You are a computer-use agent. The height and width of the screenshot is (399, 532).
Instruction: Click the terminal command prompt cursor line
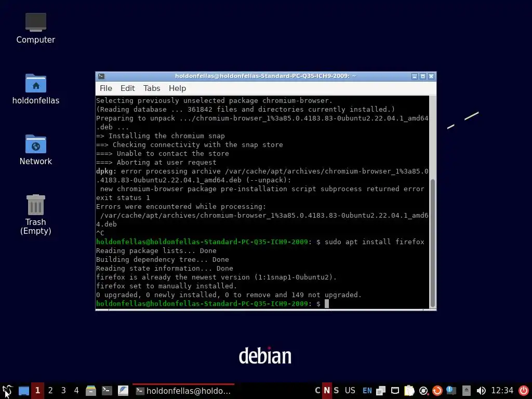click(212, 303)
